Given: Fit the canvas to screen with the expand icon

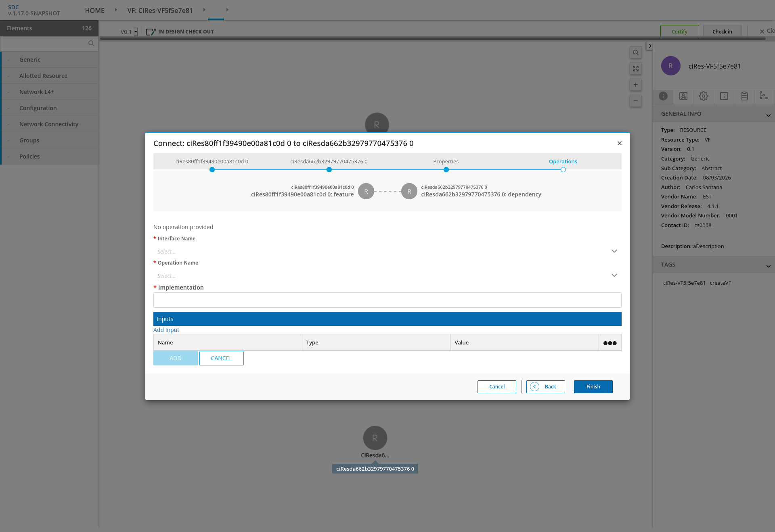Looking at the screenshot, I should click(x=635, y=69).
